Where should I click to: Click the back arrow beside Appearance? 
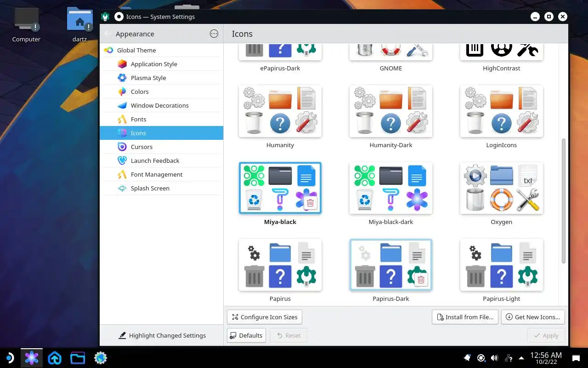[107, 34]
